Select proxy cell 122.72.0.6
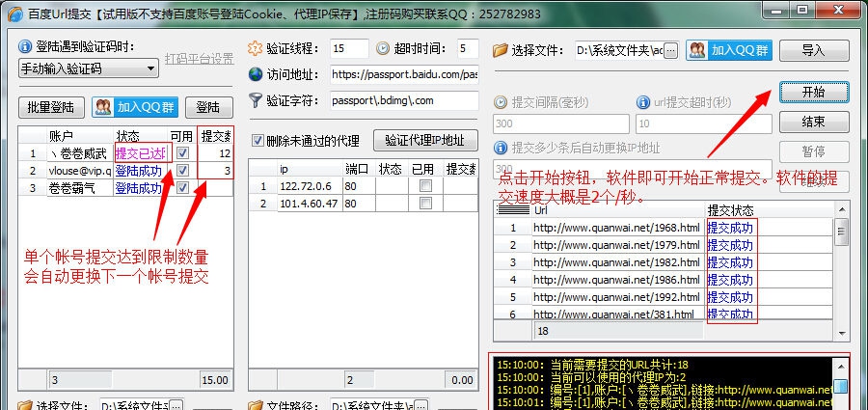The image size is (868, 410). click(310, 186)
